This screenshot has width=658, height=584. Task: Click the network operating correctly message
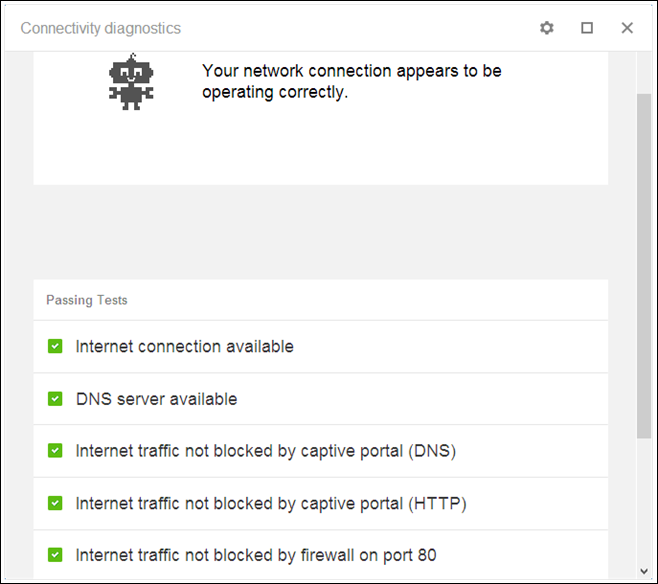coord(351,82)
